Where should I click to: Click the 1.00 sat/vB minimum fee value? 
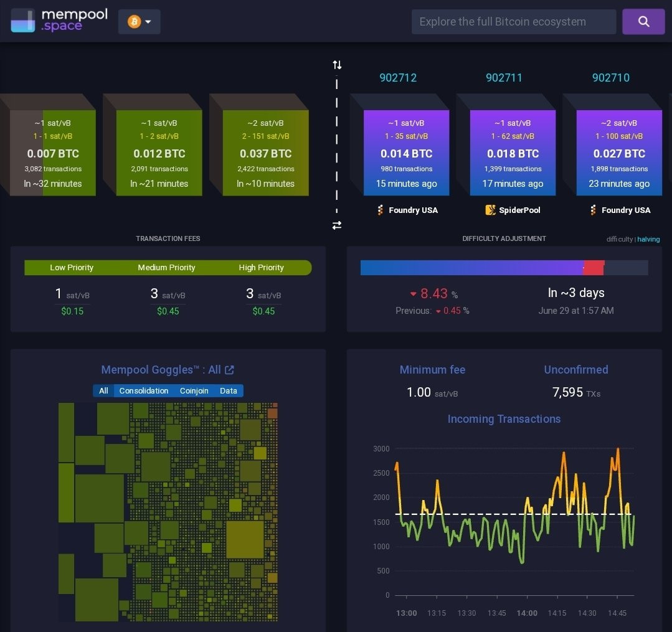pyautogui.click(x=432, y=392)
